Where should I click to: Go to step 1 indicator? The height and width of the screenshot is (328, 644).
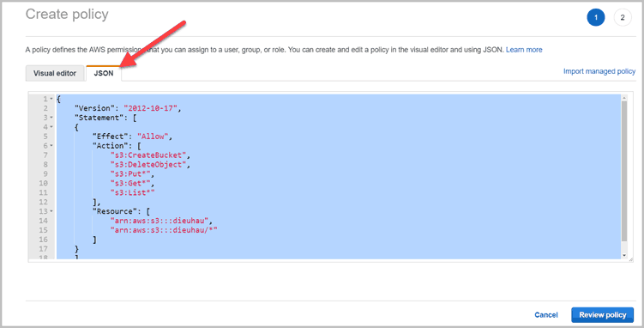click(595, 18)
